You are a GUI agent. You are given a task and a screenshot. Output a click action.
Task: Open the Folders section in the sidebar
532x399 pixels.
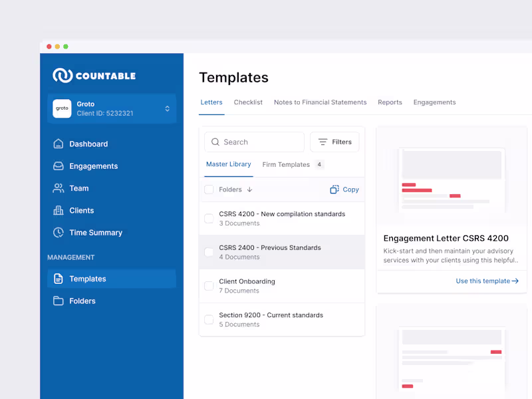click(60, 301)
